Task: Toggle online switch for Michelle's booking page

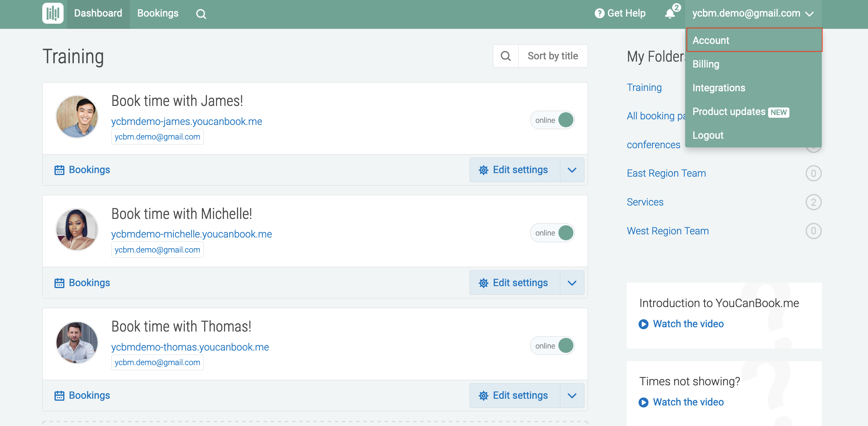Action: pyautogui.click(x=552, y=233)
